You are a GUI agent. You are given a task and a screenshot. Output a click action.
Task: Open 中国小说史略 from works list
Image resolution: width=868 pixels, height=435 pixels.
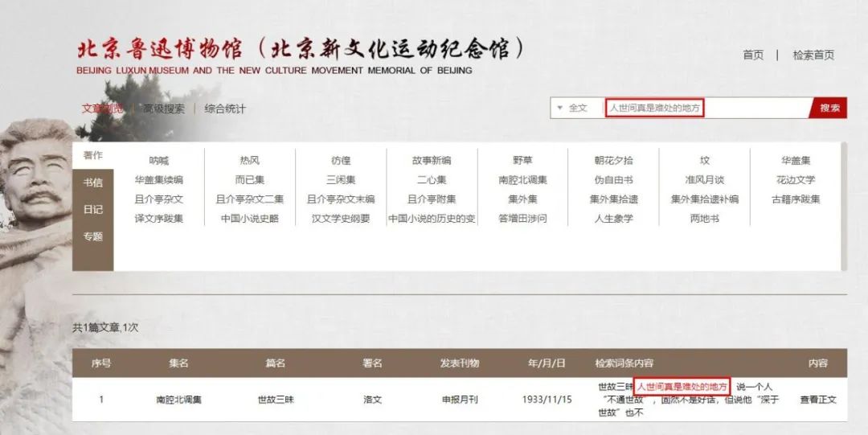250,218
